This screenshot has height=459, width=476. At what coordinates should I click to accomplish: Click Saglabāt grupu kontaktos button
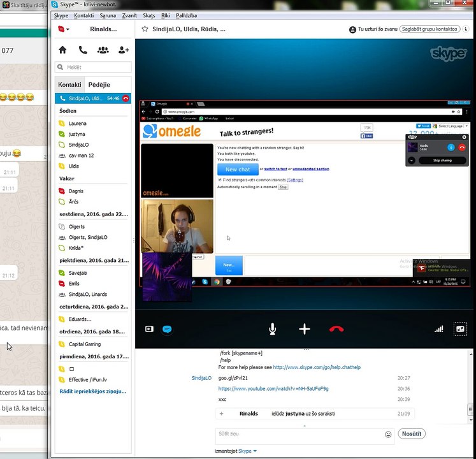pyautogui.click(x=429, y=29)
